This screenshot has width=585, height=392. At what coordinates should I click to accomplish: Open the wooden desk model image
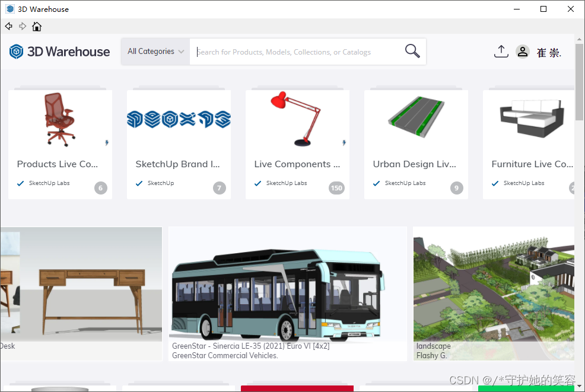[x=81, y=284]
